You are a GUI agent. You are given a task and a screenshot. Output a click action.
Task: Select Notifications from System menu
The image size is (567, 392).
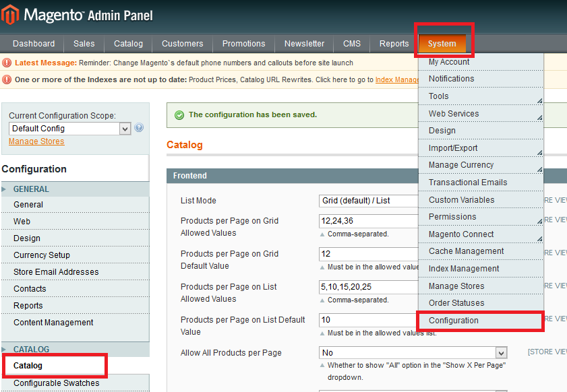tap(481, 79)
